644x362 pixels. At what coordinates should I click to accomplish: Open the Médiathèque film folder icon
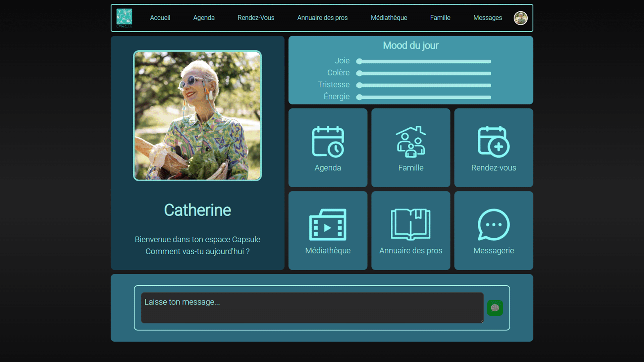coord(328,224)
